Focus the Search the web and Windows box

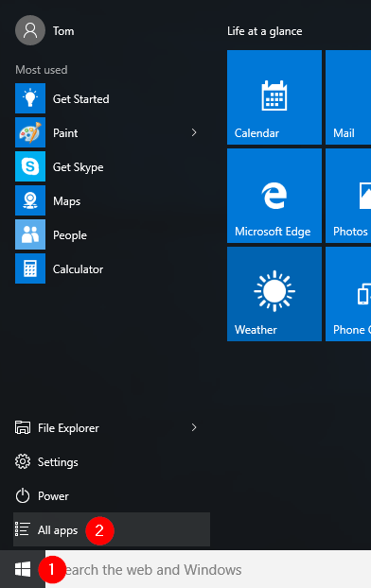[x=208, y=569]
